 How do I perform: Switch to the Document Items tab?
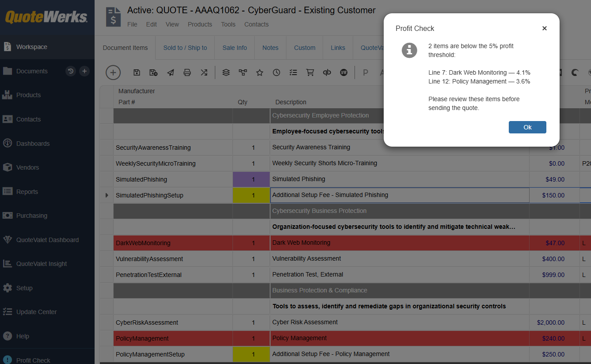coord(126,48)
